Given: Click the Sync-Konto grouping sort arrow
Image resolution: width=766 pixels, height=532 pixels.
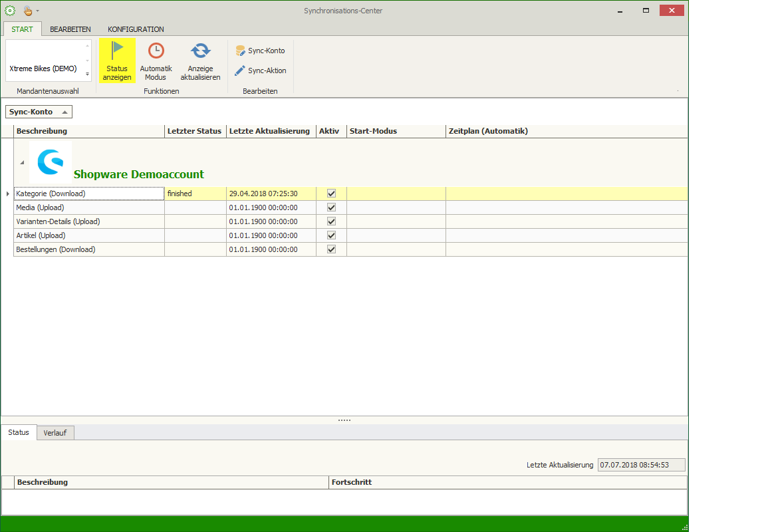Looking at the screenshot, I should click(64, 112).
